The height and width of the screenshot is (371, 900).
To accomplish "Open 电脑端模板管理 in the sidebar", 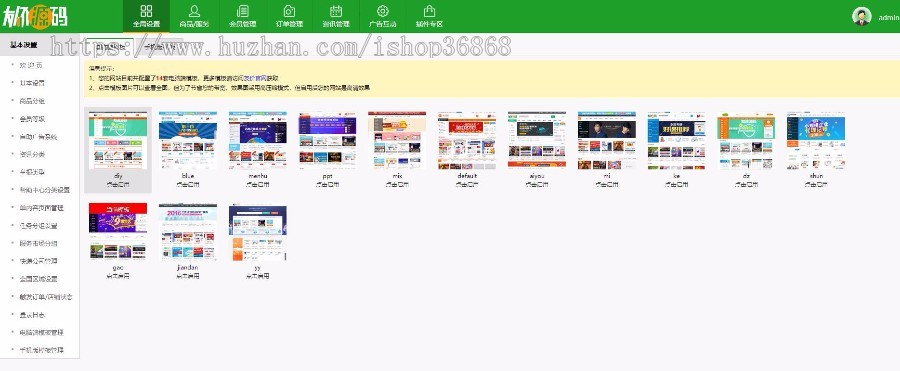I will click(41, 333).
